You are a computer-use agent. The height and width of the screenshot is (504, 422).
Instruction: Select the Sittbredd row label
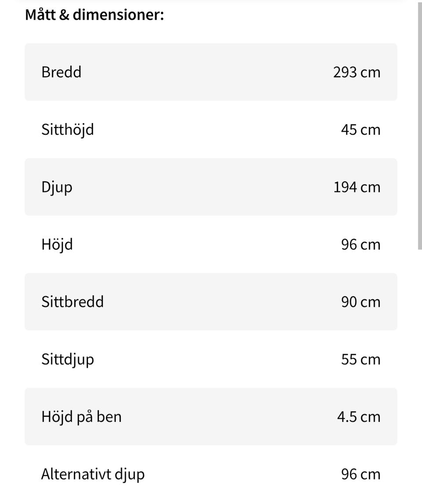(73, 302)
